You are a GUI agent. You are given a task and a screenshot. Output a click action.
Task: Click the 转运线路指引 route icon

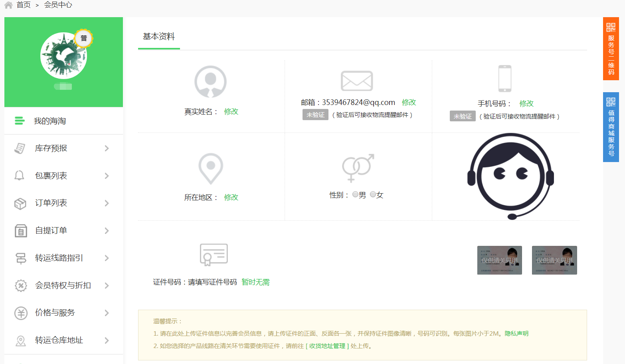(x=20, y=258)
